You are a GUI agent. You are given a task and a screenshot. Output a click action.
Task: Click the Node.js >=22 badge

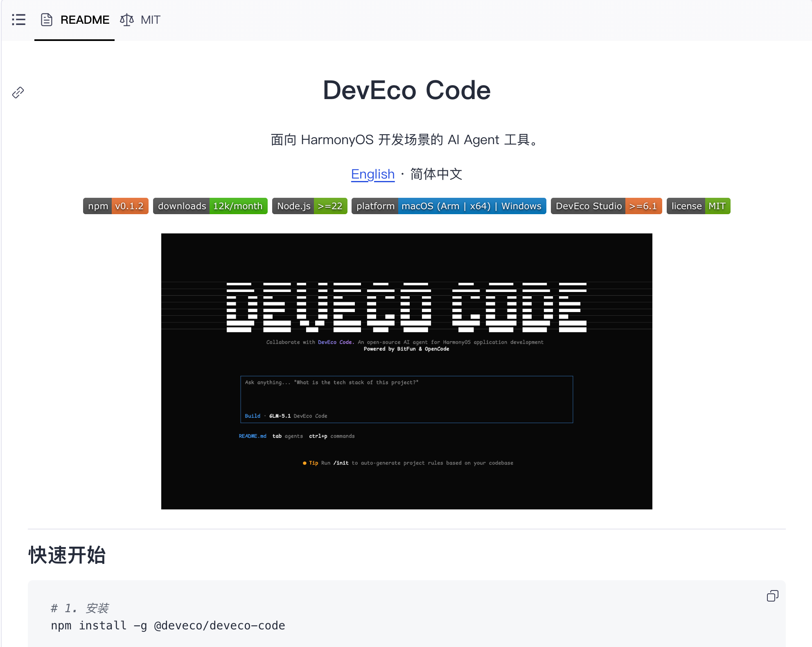pyautogui.click(x=310, y=206)
